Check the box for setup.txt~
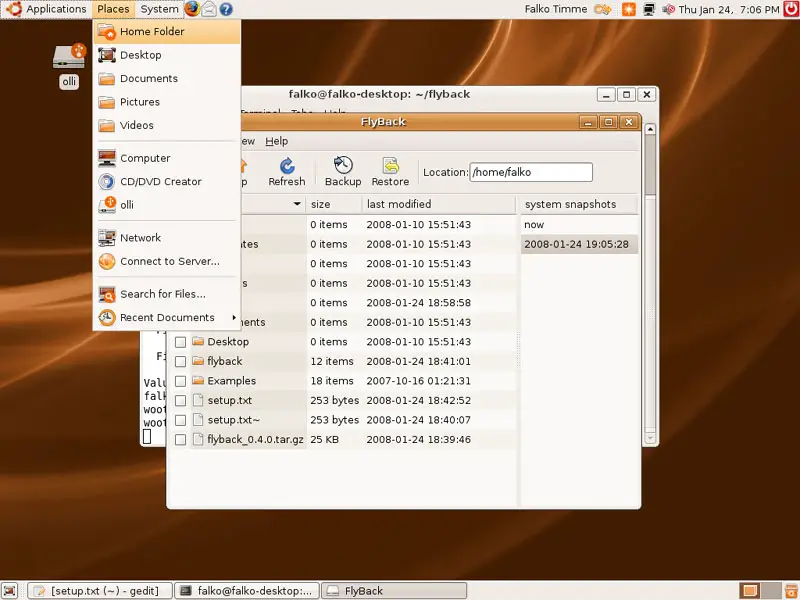This screenshot has height=600, width=800. click(x=180, y=420)
